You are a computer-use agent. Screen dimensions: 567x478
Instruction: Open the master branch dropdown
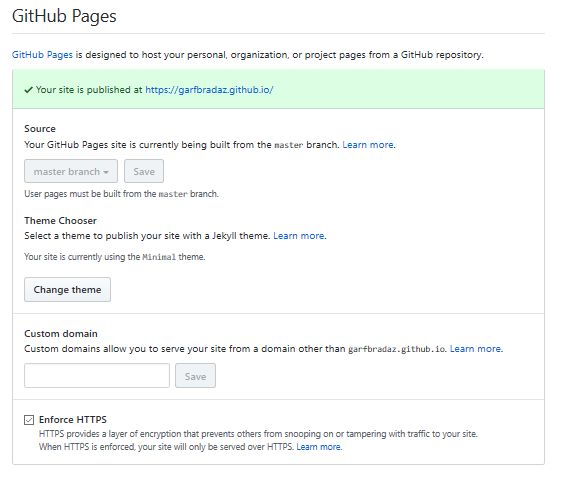pyautogui.click(x=71, y=171)
